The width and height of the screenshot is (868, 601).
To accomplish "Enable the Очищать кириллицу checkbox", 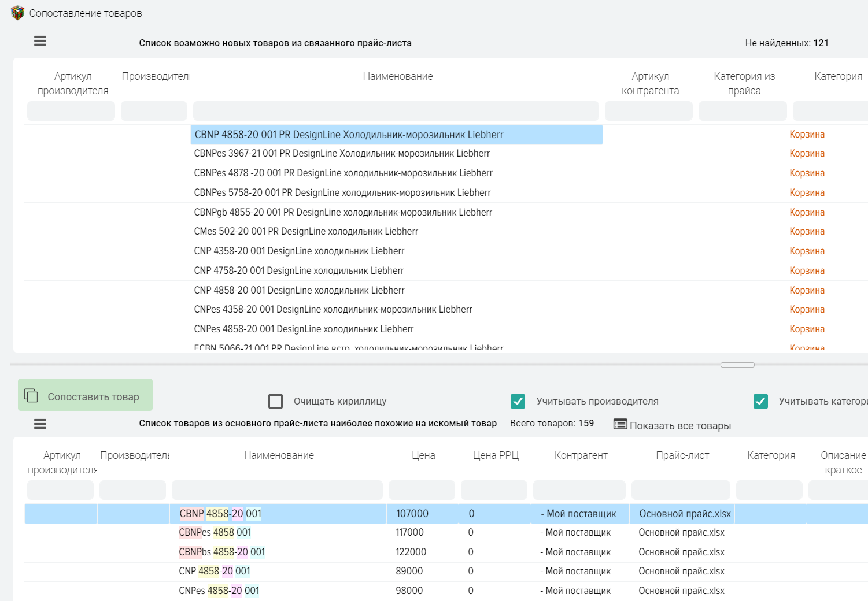I will (276, 401).
